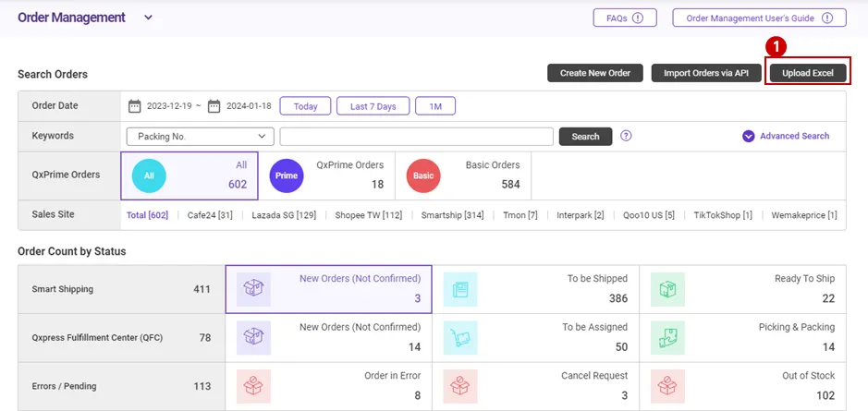Open the Order Management User's Guide
The image size is (868, 411).
(x=759, y=18)
